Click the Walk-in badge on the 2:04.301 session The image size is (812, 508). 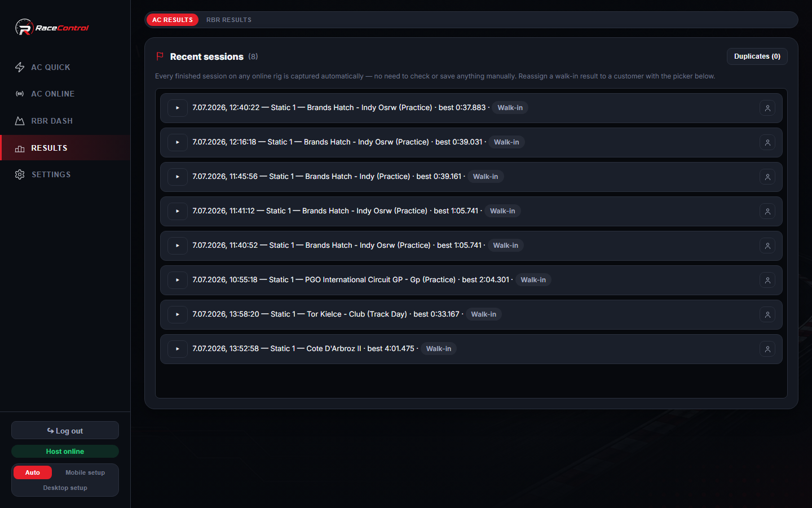coord(533,280)
